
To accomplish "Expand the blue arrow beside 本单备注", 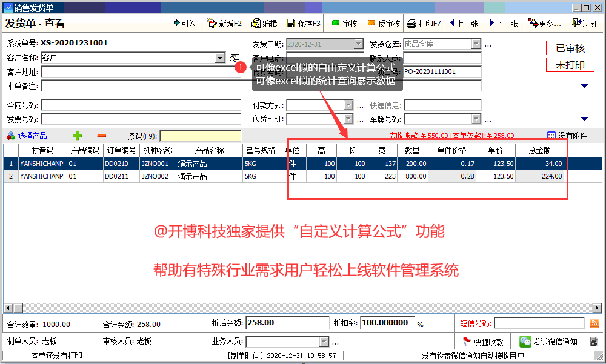I will pyautogui.click(x=584, y=85).
